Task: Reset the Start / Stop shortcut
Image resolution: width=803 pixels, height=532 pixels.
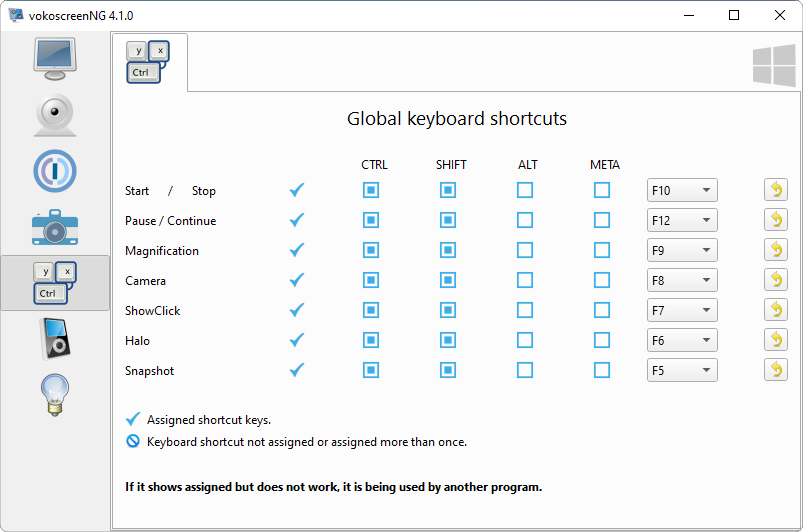Action: click(x=775, y=190)
